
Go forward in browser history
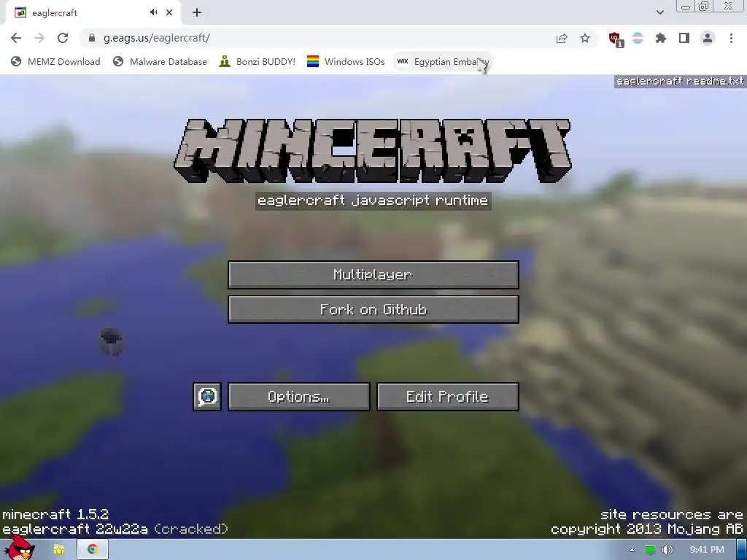[39, 38]
